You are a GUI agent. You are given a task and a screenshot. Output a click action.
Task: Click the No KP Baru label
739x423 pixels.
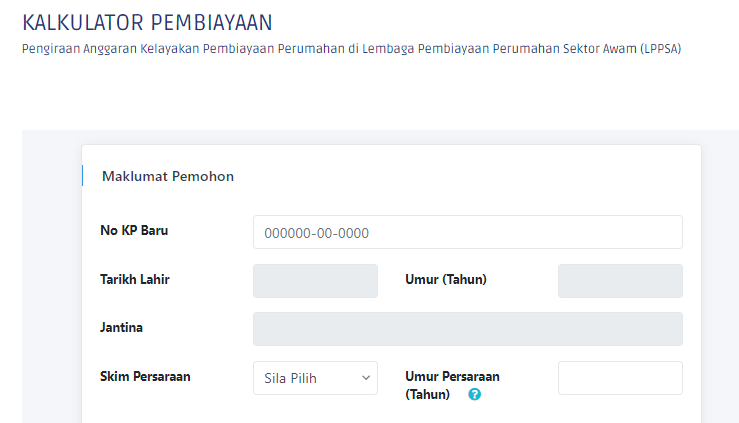[134, 231]
